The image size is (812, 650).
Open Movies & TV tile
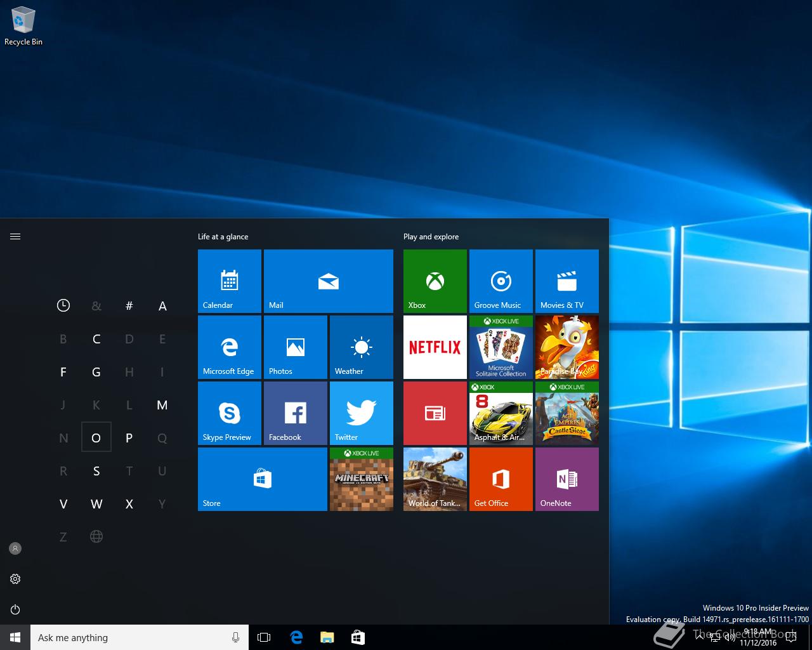click(567, 281)
